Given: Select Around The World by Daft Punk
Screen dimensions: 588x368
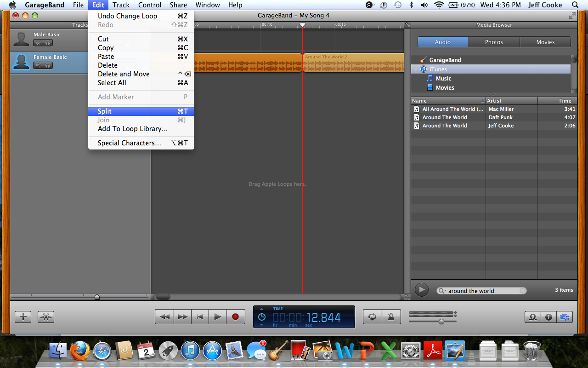Looking at the screenshot, I should tap(494, 117).
